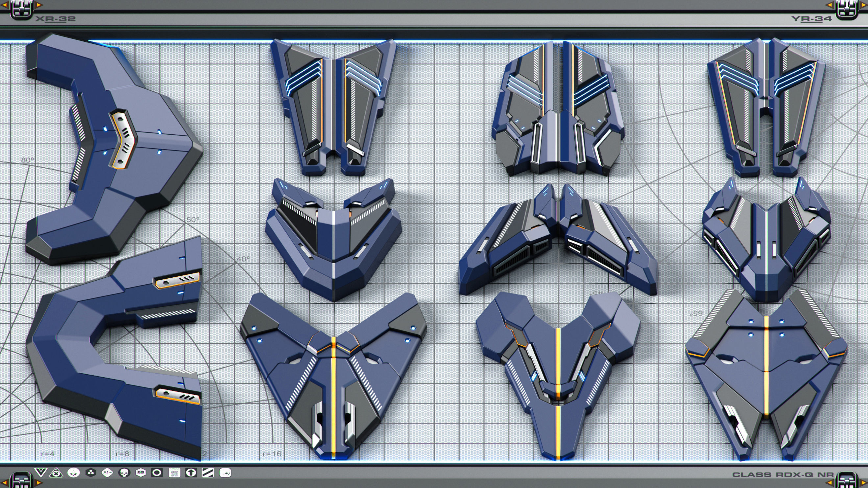This screenshot has width=868, height=488.
Task: Select the white circle skull icon
Action: point(73,473)
